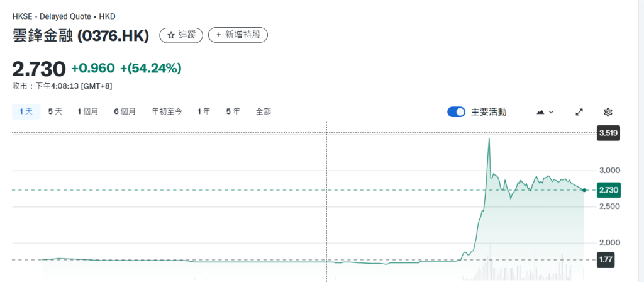The width and height of the screenshot is (644, 282).
Task: Select the 1天 range tab
Action: (x=26, y=111)
